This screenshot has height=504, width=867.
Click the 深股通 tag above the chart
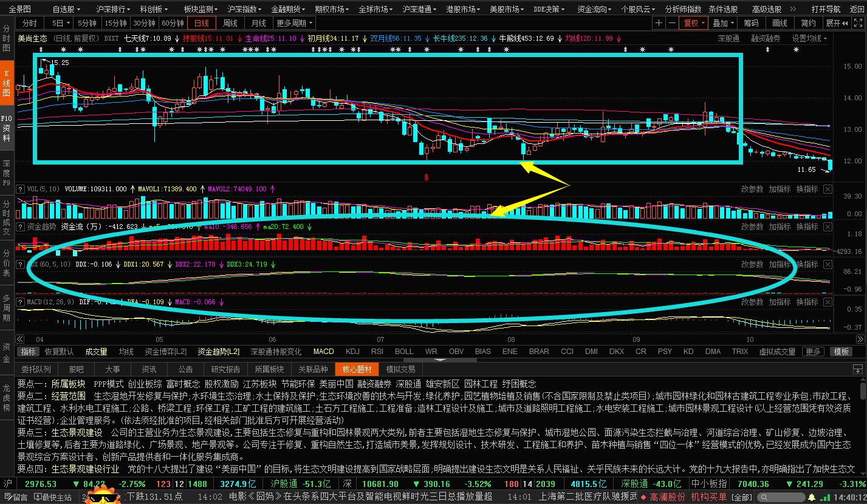pyautogui.click(x=728, y=38)
